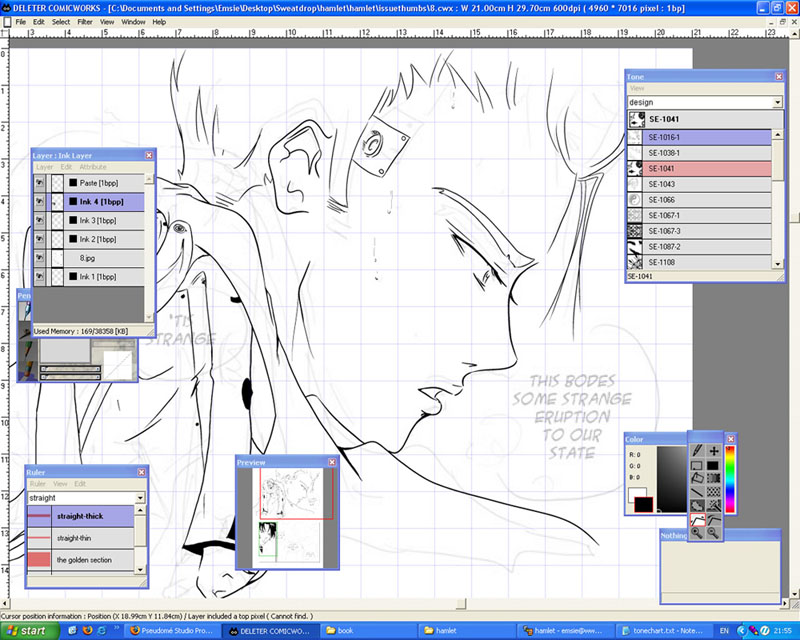Click the Layer panel scroll-up arrow
This screenshot has width=800, height=640.
pyautogui.click(x=149, y=179)
